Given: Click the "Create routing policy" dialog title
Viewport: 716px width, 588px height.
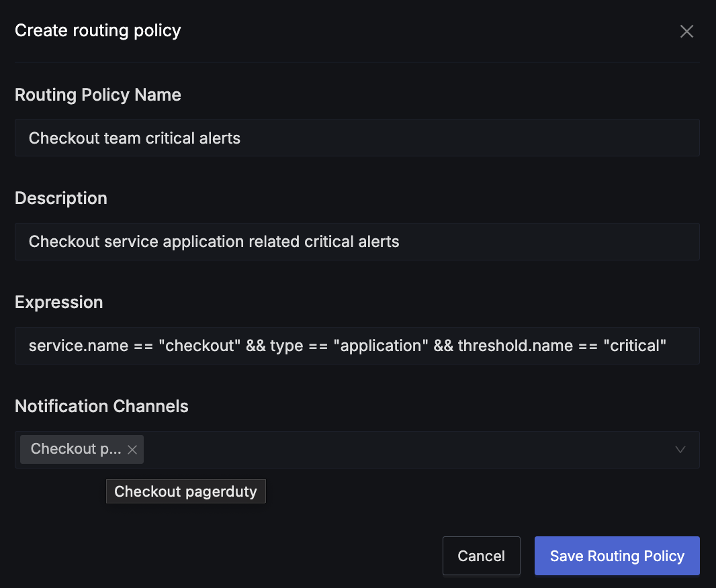Looking at the screenshot, I should [x=97, y=31].
